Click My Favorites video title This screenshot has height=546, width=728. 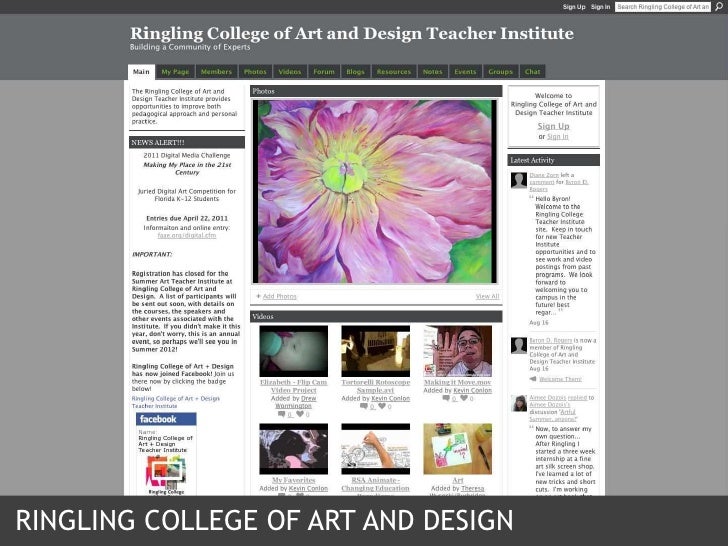click(293, 480)
